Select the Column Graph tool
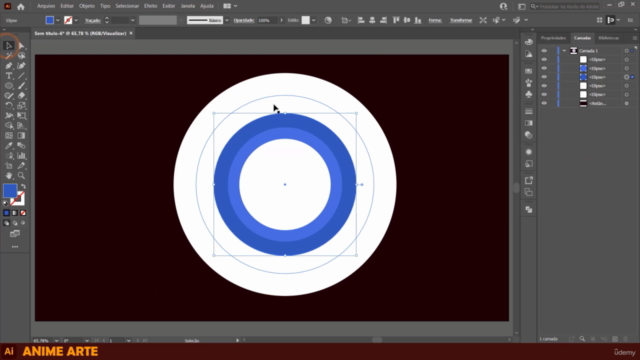The height and width of the screenshot is (360, 640). click(x=21, y=156)
